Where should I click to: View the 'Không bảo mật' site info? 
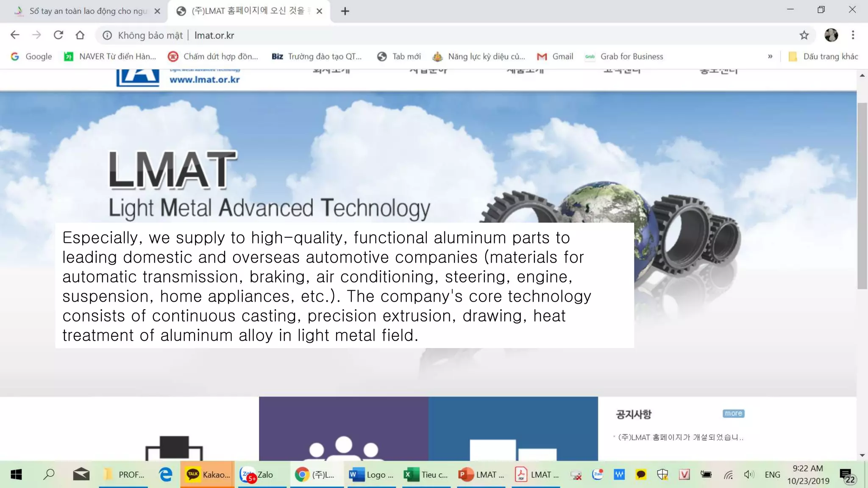142,35
